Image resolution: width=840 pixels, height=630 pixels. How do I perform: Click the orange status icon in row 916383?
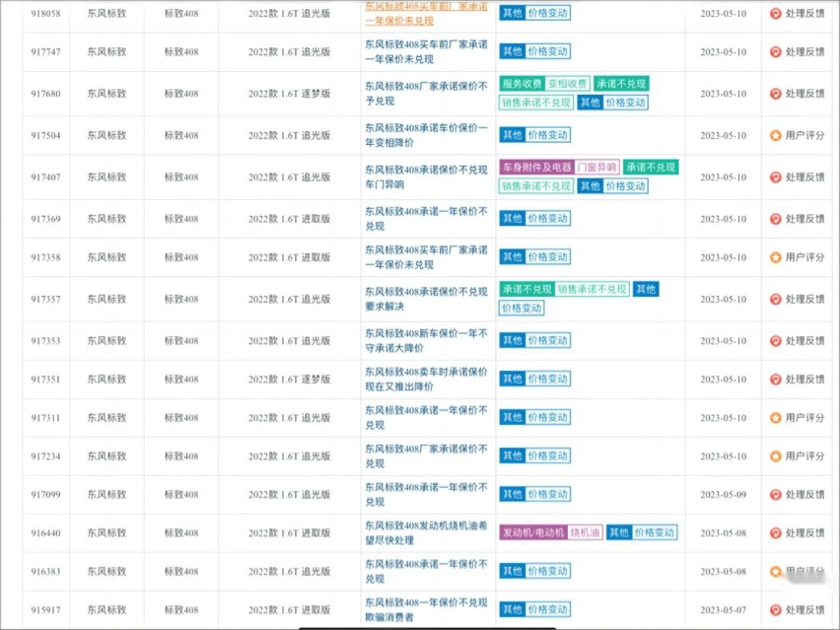click(775, 572)
